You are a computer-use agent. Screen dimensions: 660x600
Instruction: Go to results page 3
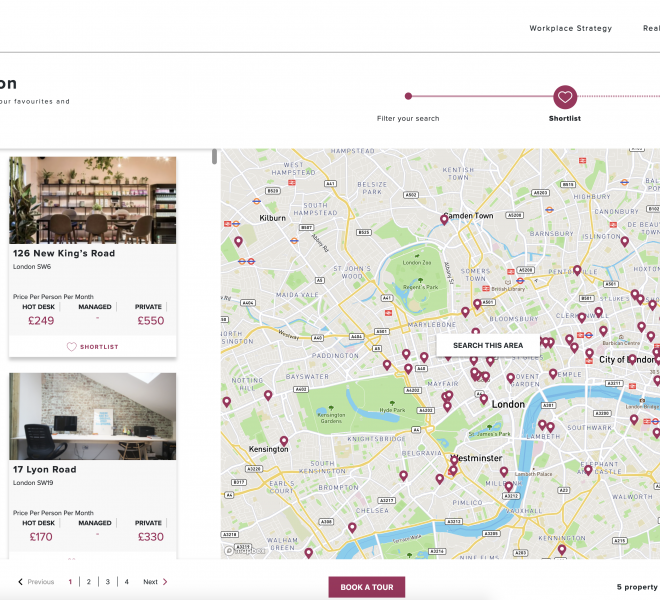coord(107,582)
